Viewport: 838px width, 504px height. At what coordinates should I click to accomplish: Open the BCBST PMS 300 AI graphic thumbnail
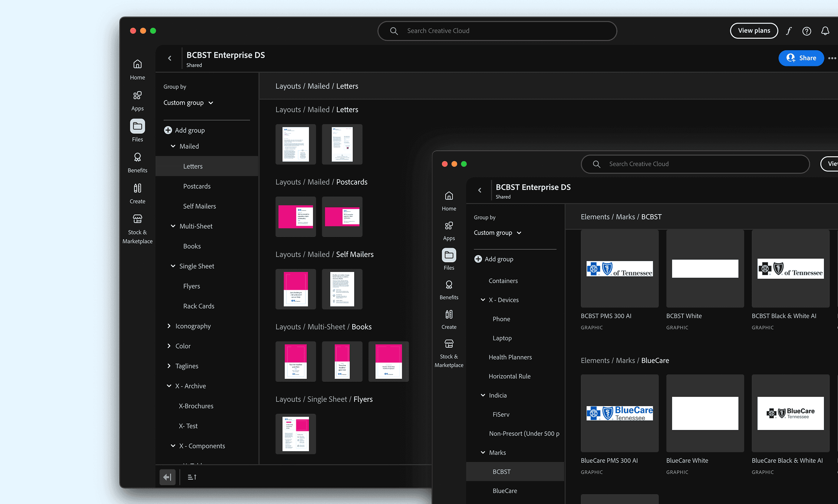pos(619,269)
